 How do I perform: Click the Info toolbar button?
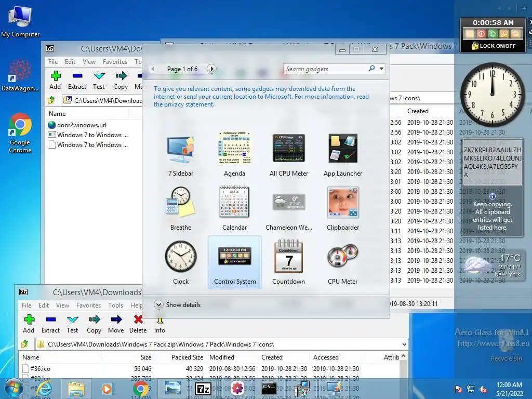[159, 324]
